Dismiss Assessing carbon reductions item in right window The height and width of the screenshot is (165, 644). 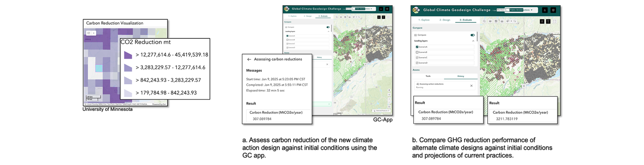471,86
